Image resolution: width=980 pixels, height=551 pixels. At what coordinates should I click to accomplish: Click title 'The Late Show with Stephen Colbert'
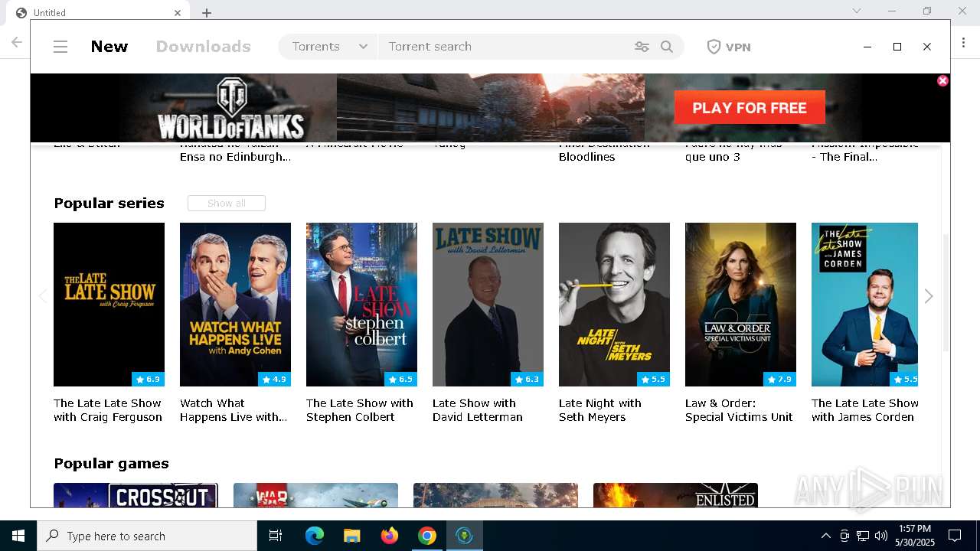pyautogui.click(x=360, y=410)
